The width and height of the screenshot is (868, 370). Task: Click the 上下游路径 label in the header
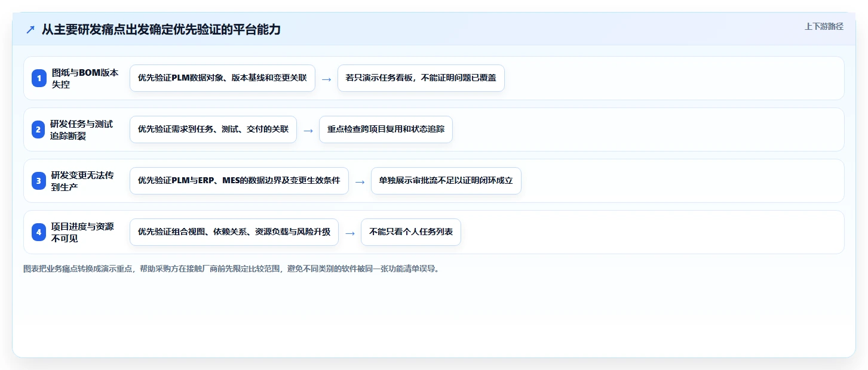pos(824,26)
